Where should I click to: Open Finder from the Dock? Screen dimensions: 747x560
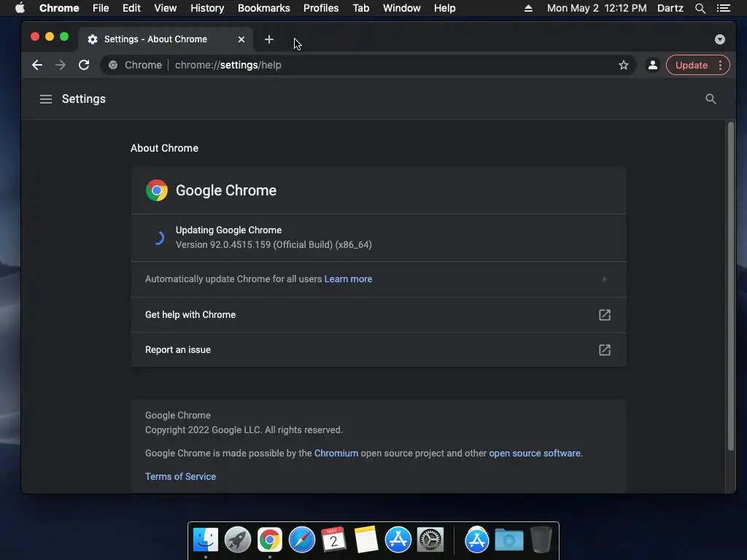(x=206, y=540)
